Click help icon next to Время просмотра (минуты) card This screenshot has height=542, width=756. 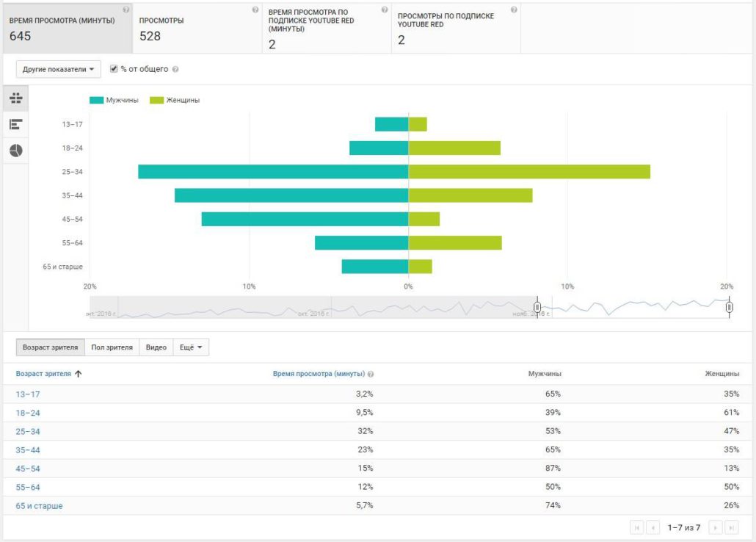point(126,10)
